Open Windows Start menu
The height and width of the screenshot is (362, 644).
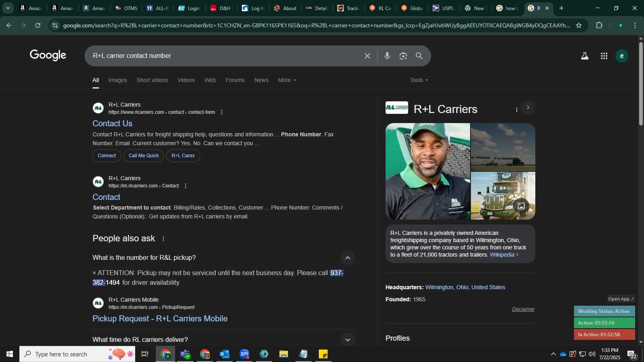(x=10, y=354)
